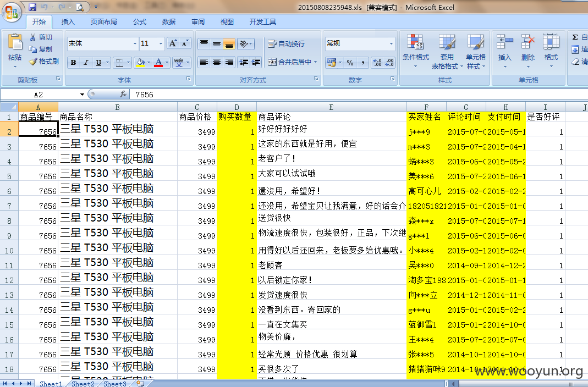This screenshot has height=387, width=588.
Task: Open format as table (套用表格格式)
Action: tap(447, 51)
